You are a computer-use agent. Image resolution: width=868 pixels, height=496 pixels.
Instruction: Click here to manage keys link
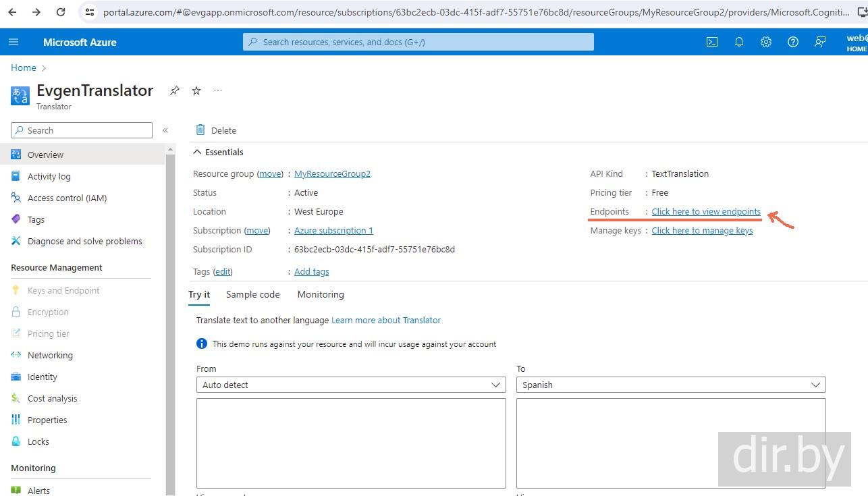pyautogui.click(x=702, y=230)
